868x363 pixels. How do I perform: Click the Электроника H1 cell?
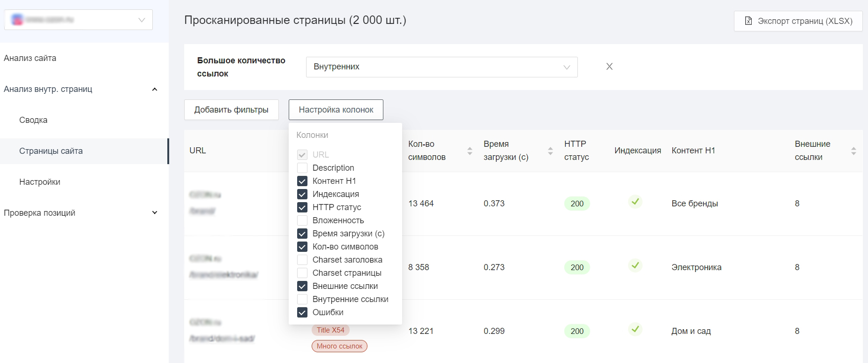696,267
